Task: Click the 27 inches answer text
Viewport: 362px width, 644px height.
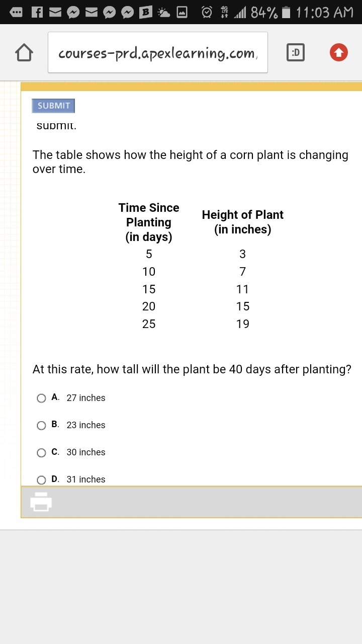Action: pos(86,398)
